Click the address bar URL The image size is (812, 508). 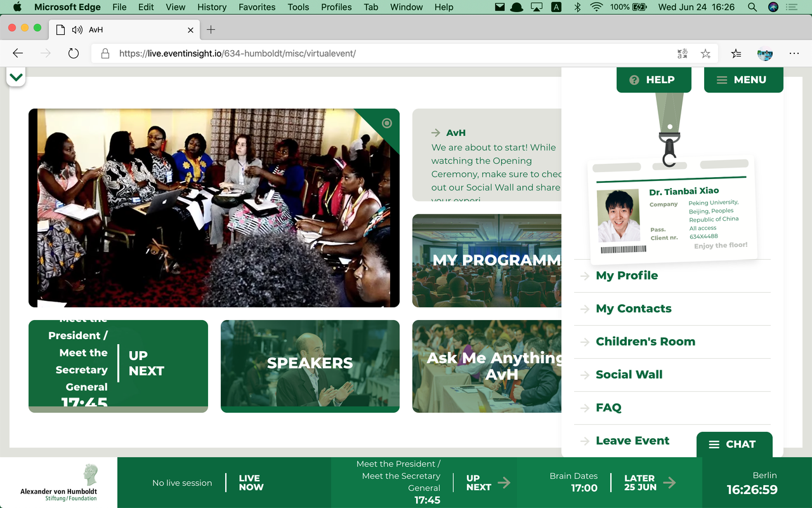point(237,54)
